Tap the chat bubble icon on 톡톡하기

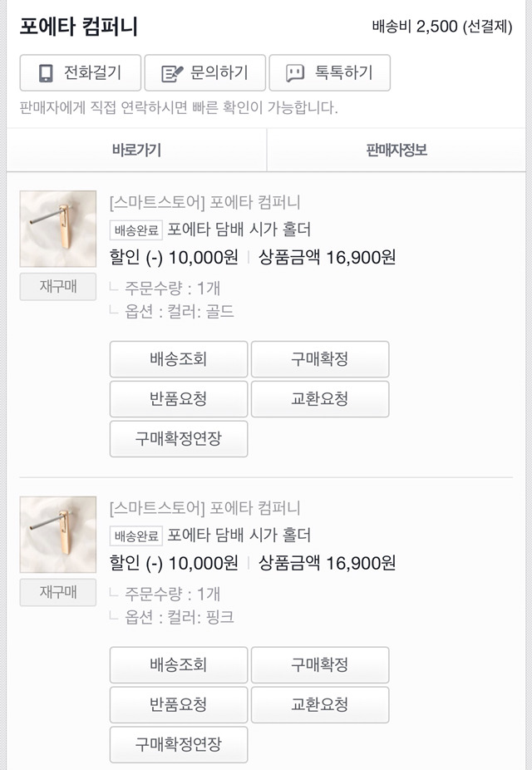point(295,73)
